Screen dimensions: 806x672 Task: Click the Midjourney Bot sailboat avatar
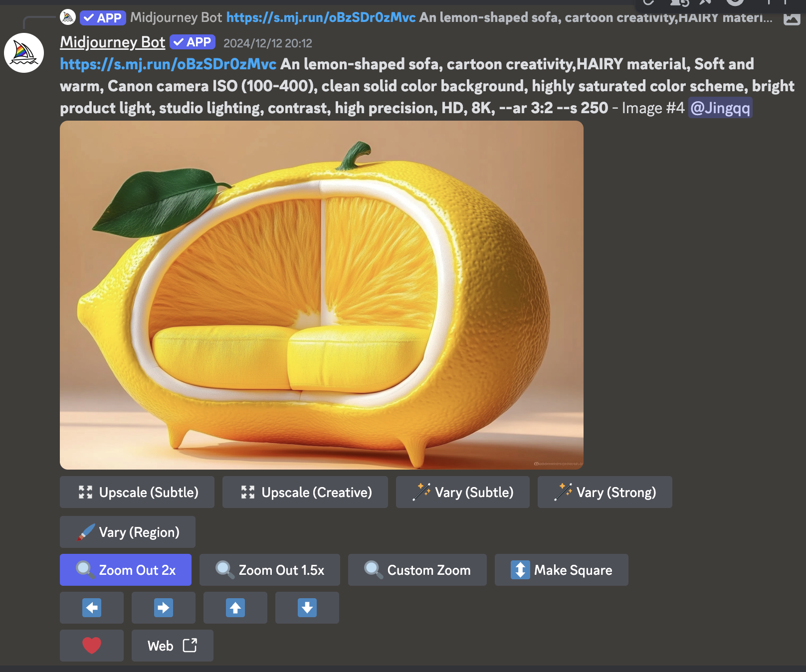point(24,53)
